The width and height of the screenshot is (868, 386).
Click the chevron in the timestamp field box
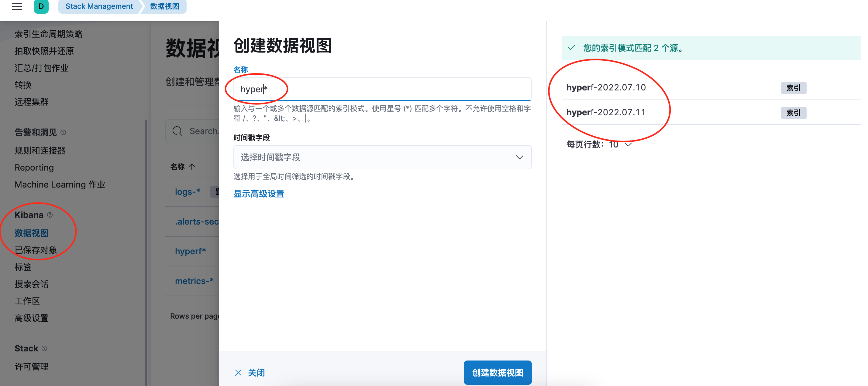click(520, 157)
